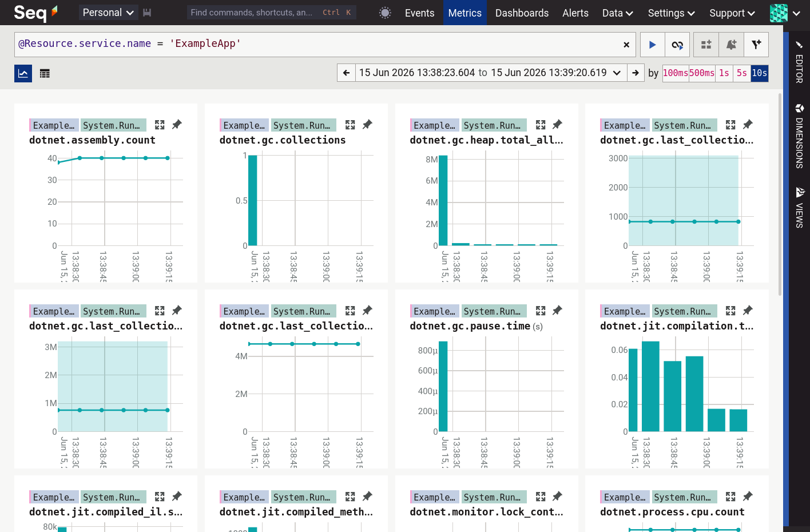Pin the dotnet.gc.pause.time chart
This screenshot has height=532, width=810.
[557, 310]
